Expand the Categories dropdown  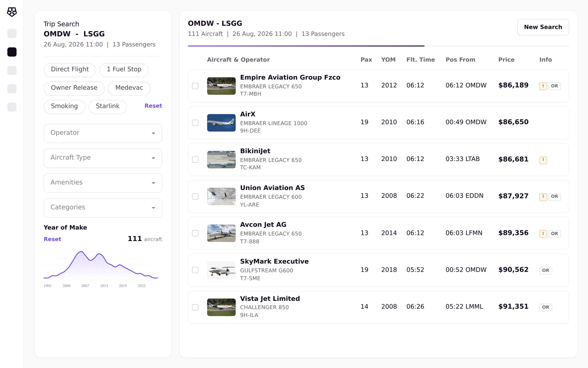(x=103, y=208)
